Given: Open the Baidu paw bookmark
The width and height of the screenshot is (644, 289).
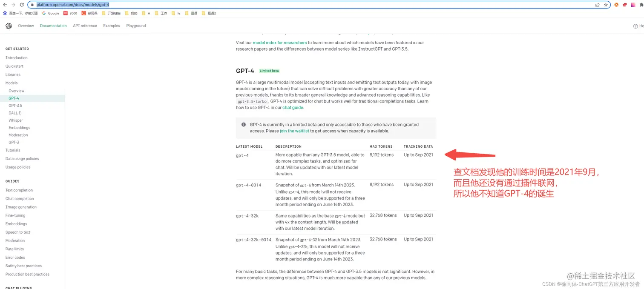Looking at the screenshot, I should [20, 13].
